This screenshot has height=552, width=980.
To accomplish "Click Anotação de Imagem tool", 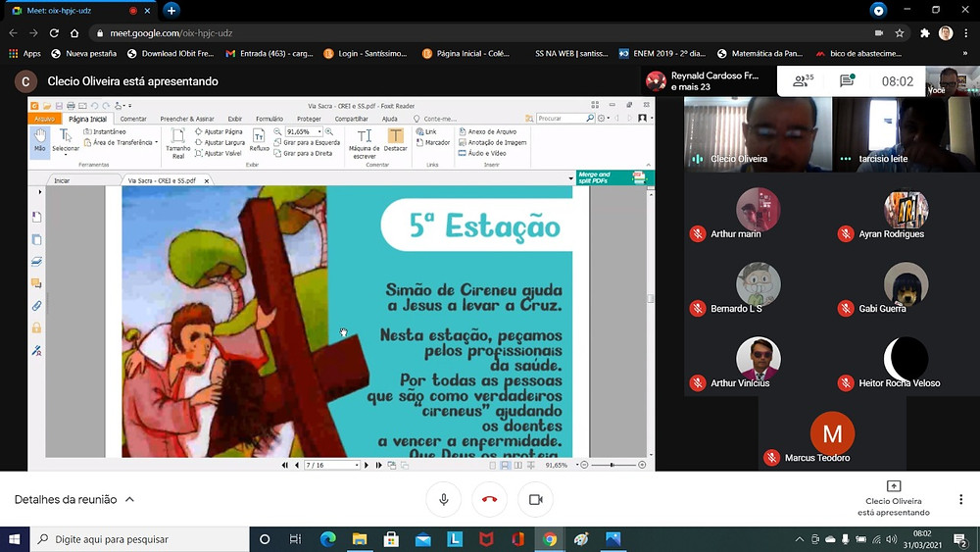I will (x=493, y=142).
